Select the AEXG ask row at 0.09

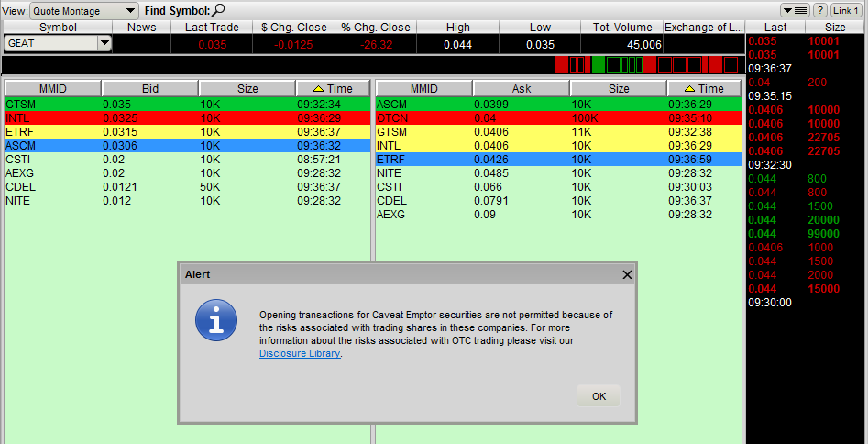click(x=558, y=215)
